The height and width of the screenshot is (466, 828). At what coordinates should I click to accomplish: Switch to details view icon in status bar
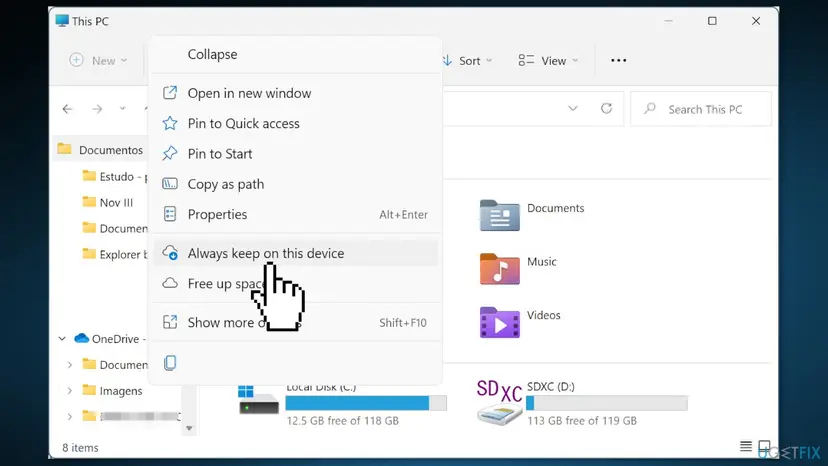[746, 446]
